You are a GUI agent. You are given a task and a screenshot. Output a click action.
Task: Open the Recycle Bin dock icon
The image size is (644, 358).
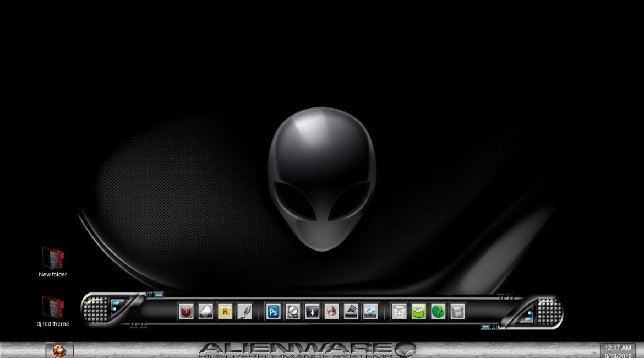pyautogui.click(x=399, y=312)
